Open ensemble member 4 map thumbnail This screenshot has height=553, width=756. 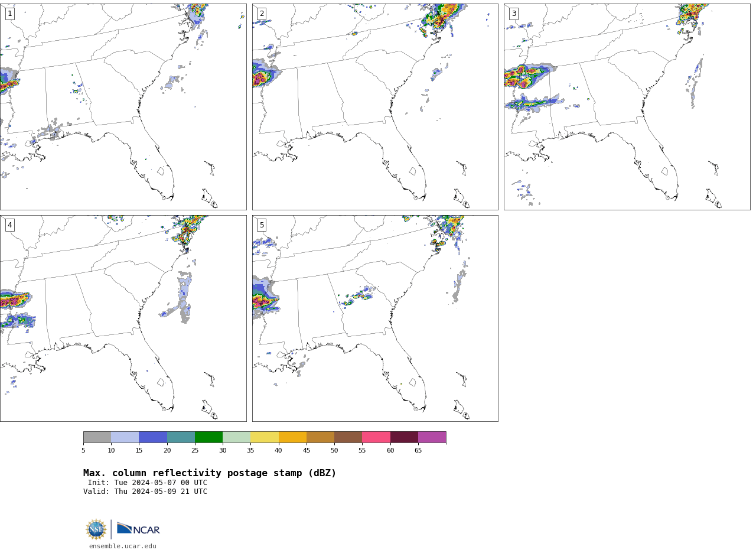[123, 318]
